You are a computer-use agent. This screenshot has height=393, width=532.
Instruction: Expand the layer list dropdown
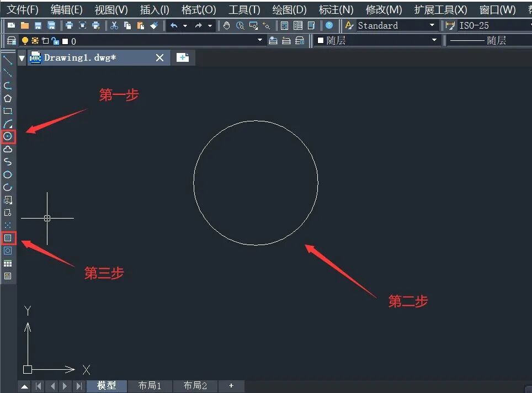(260, 40)
